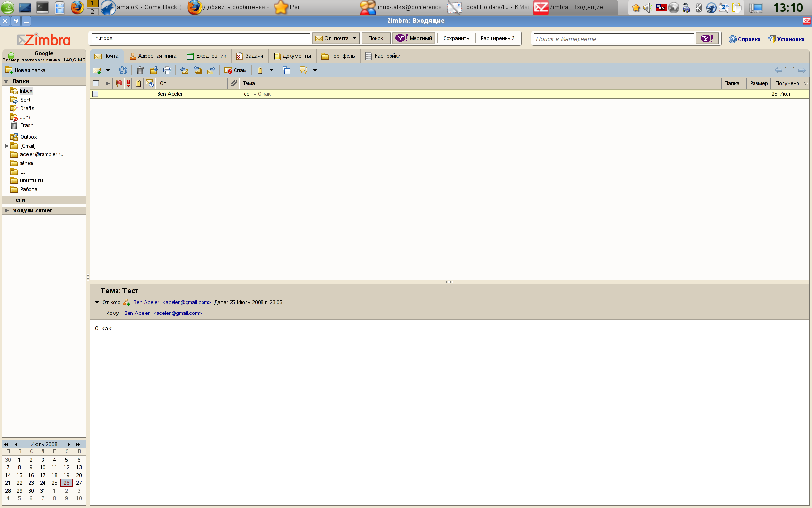Image resolution: width=812 pixels, height=508 pixels.
Task: Click the move-to-folder icon in toolbar
Action: (x=154, y=70)
